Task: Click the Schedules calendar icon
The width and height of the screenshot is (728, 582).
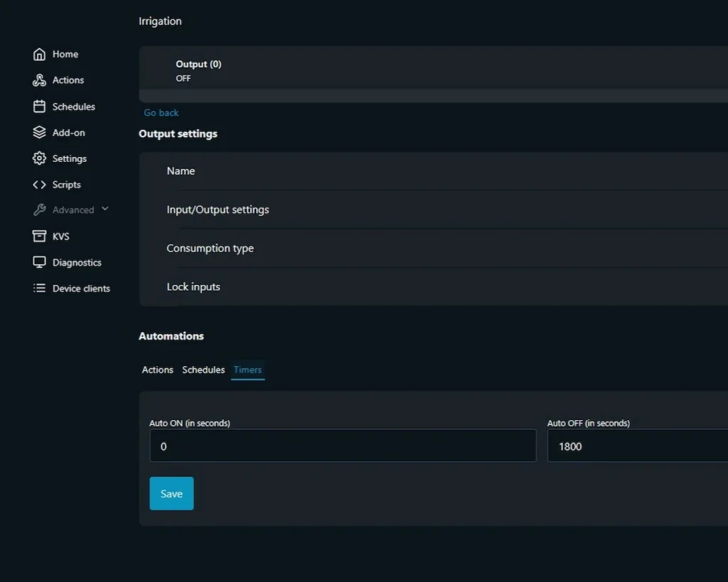Action: 40,107
